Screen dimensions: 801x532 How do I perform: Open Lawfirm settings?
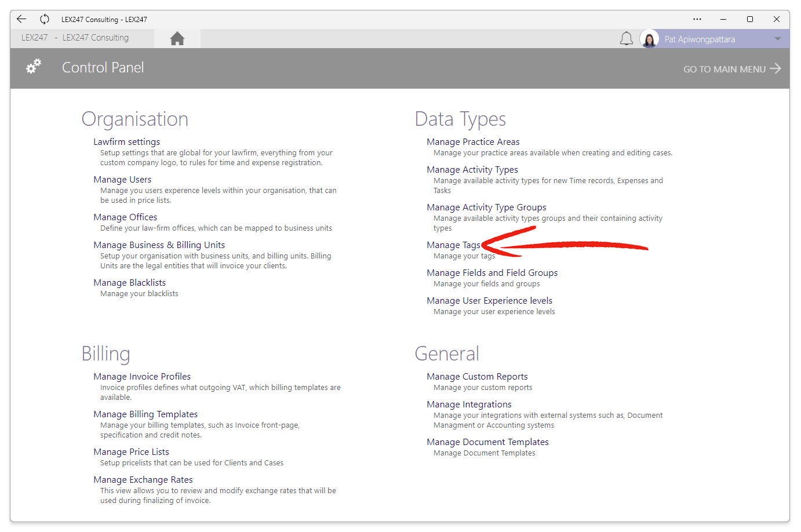126,142
